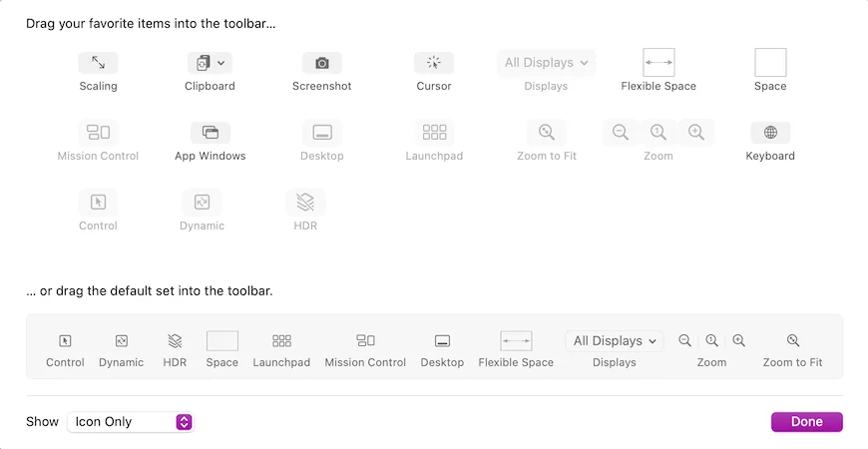Select the Dynamic icon in the palette
This screenshot has width=868, height=449.
coord(202,203)
